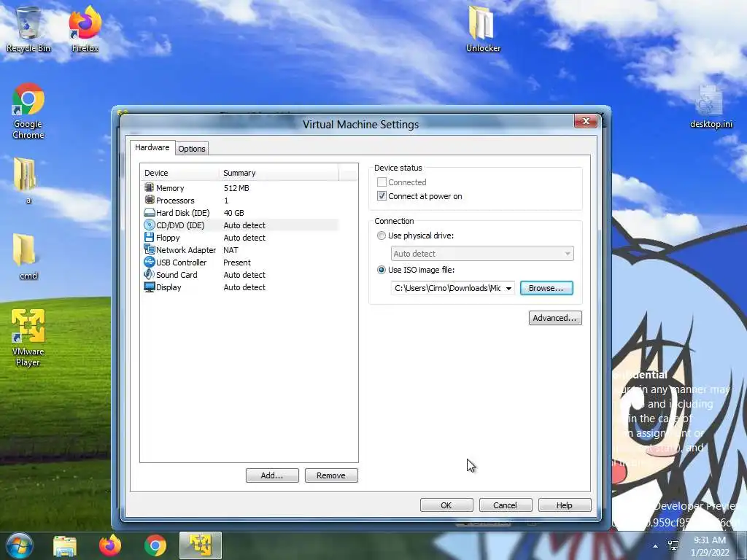Sort by the Device column header
Image resolution: width=747 pixels, height=560 pixels.
click(179, 173)
